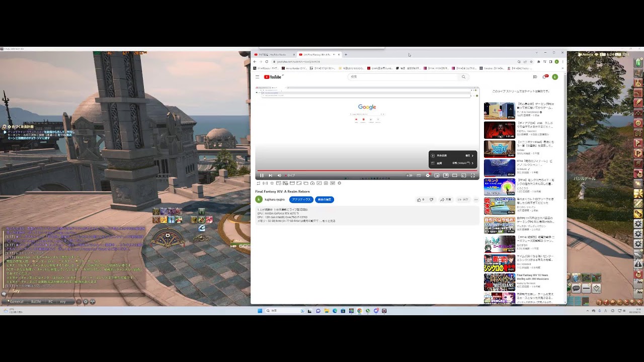This screenshot has width=644, height=362.
Task: Dislike the Final Fantasy XIV video
Action: coord(431,200)
